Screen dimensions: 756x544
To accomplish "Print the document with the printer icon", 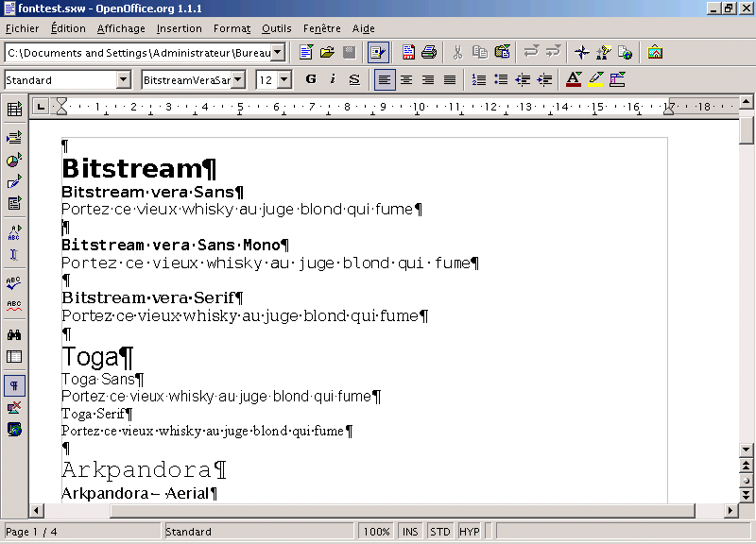I will coord(429,52).
